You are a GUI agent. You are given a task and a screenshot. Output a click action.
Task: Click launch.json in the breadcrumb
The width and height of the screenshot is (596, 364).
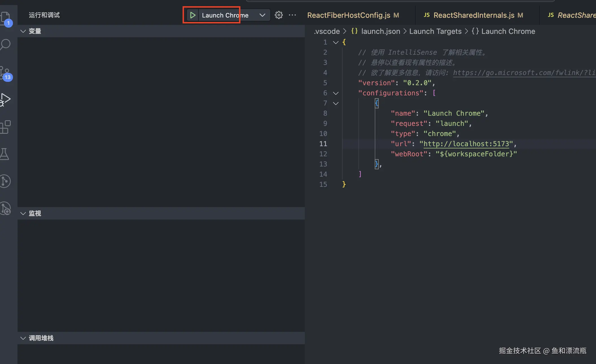coord(380,31)
